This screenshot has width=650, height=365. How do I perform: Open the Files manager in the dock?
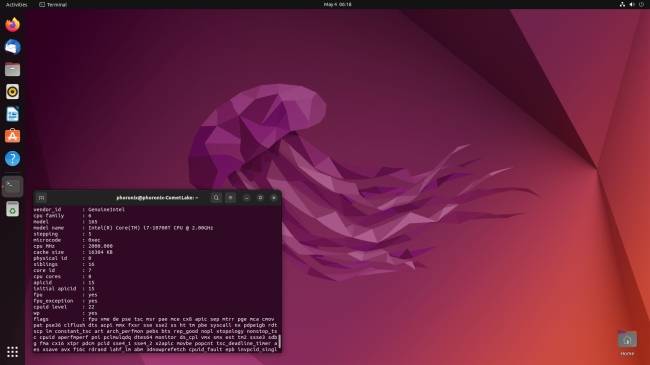pos(12,69)
